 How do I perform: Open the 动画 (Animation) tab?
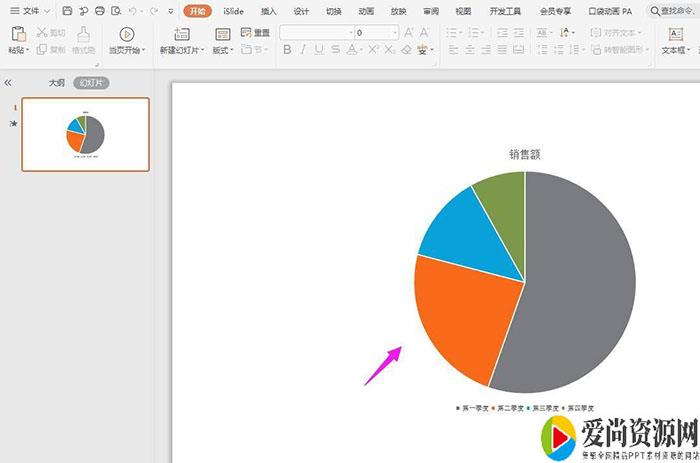click(x=366, y=11)
